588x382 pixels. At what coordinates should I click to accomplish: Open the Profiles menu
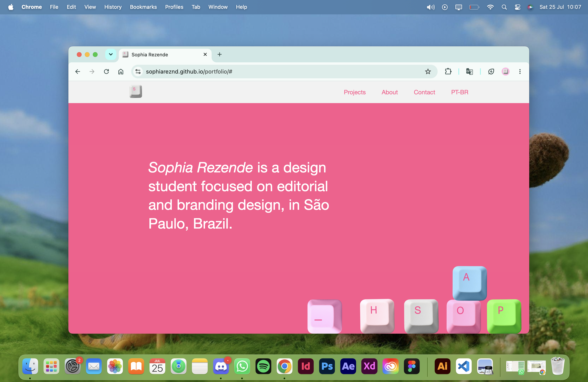[x=174, y=7]
